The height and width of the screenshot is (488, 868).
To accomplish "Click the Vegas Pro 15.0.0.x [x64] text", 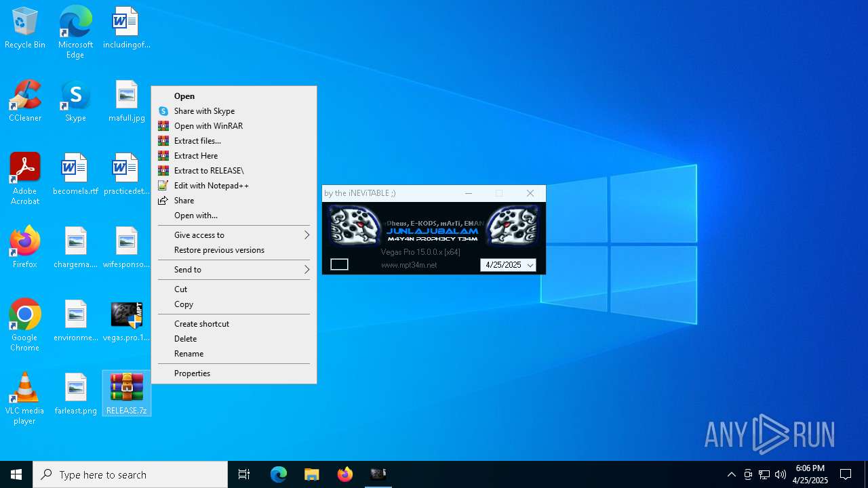I will click(420, 252).
